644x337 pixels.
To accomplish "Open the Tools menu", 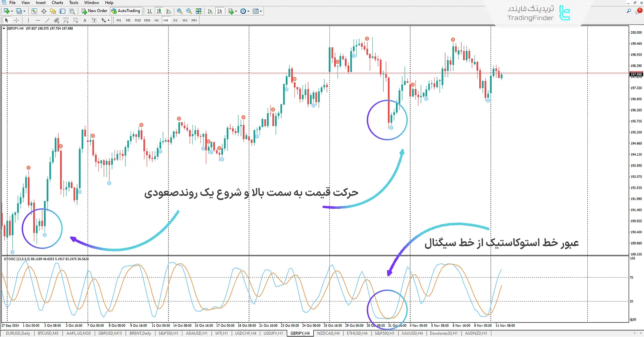I will pyautogui.click(x=74, y=2).
